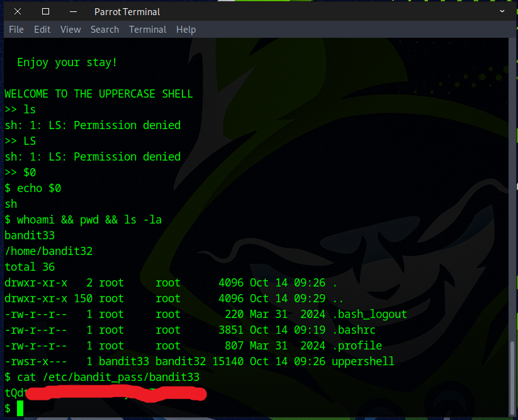
Task: Open the Help menu
Action: pos(186,30)
